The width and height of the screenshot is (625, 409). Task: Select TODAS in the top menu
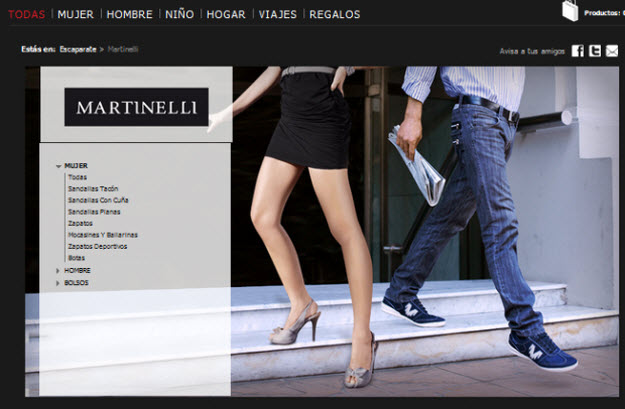point(27,14)
